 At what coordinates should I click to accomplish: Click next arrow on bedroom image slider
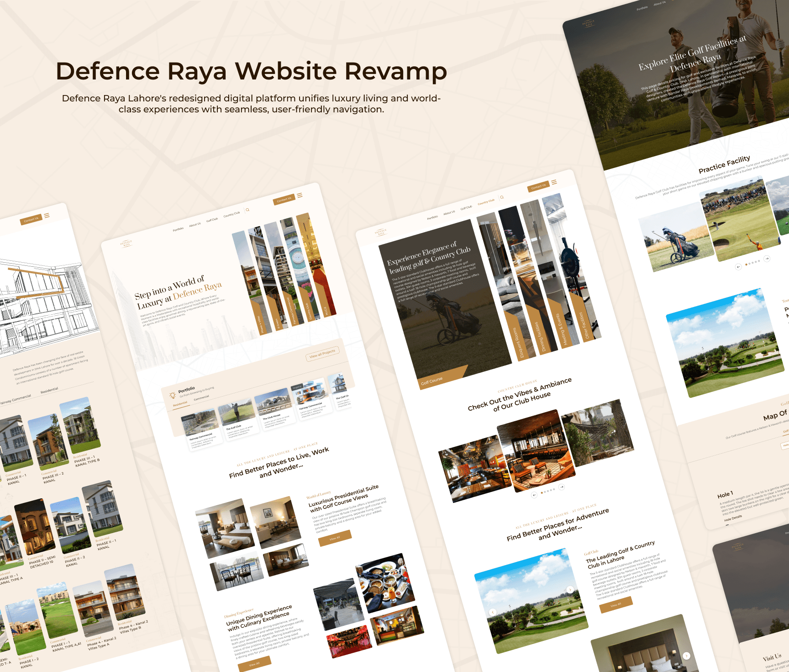click(686, 656)
